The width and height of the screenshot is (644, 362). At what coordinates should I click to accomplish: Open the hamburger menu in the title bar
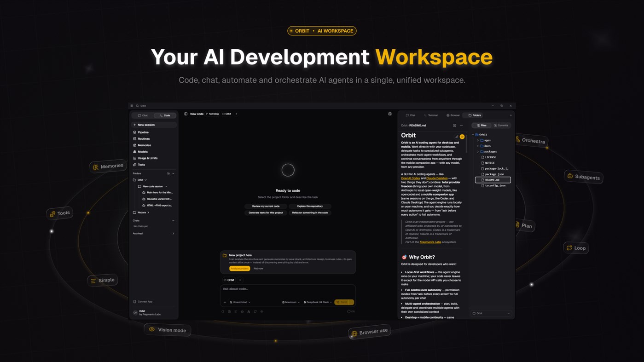point(132,106)
